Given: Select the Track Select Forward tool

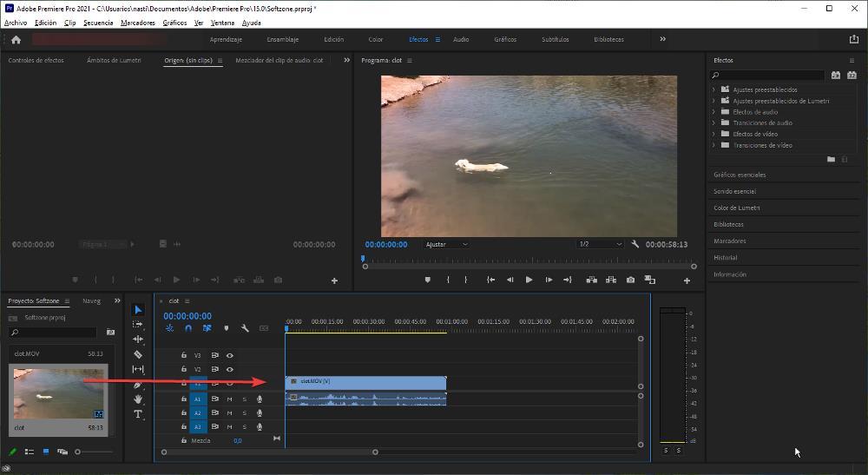Looking at the screenshot, I should 138,325.
